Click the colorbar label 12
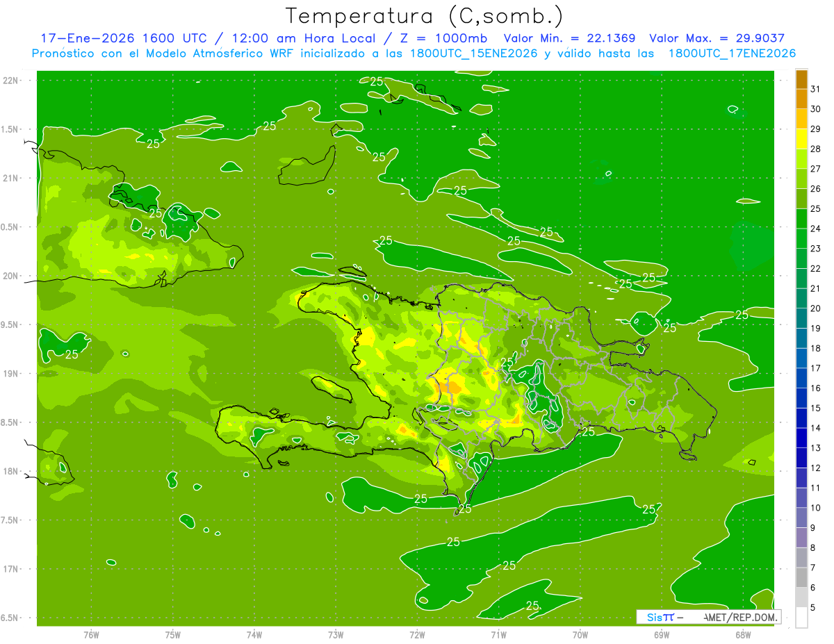 tap(816, 468)
